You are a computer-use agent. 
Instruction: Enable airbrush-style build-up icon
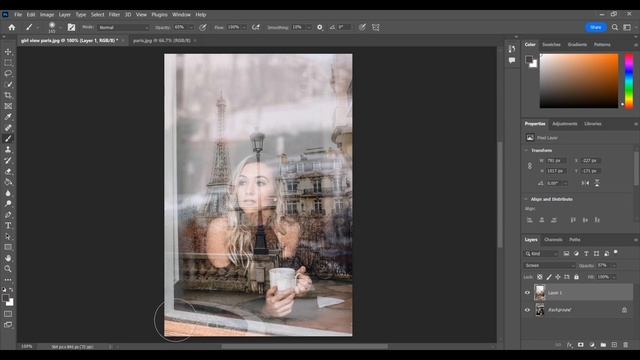point(256,27)
